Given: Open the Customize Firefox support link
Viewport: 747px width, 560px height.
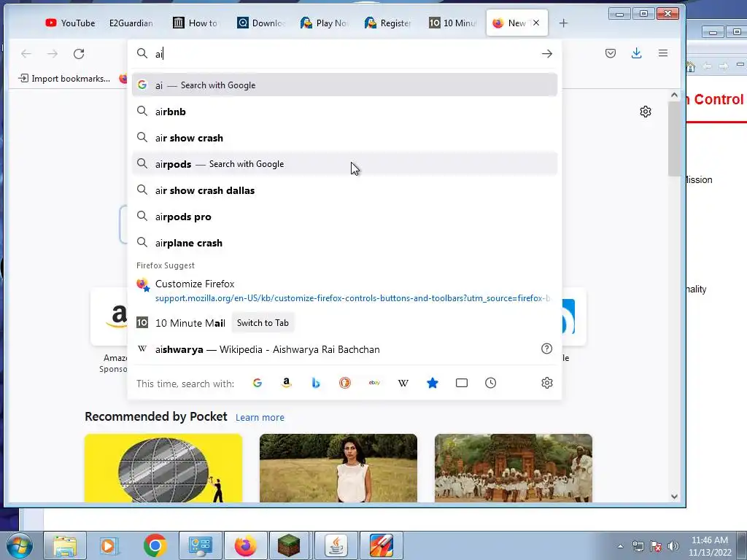Looking at the screenshot, I should pos(344,290).
